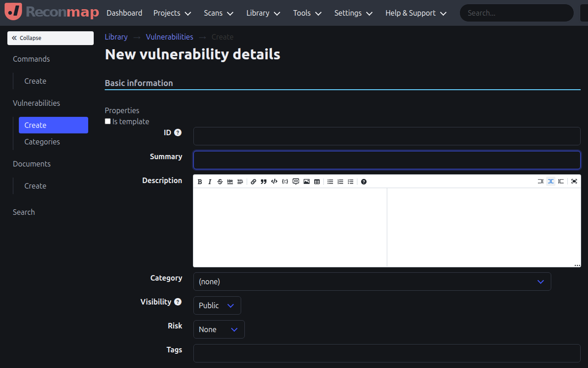Open the Risk dropdown showing None
This screenshot has height=368, width=588.
(x=219, y=329)
